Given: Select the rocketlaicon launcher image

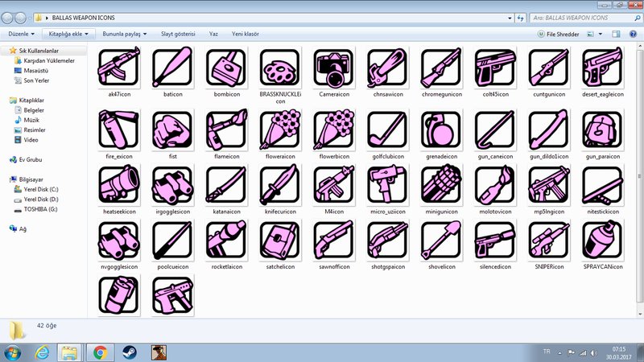Looking at the screenshot, I should [x=226, y=240].
